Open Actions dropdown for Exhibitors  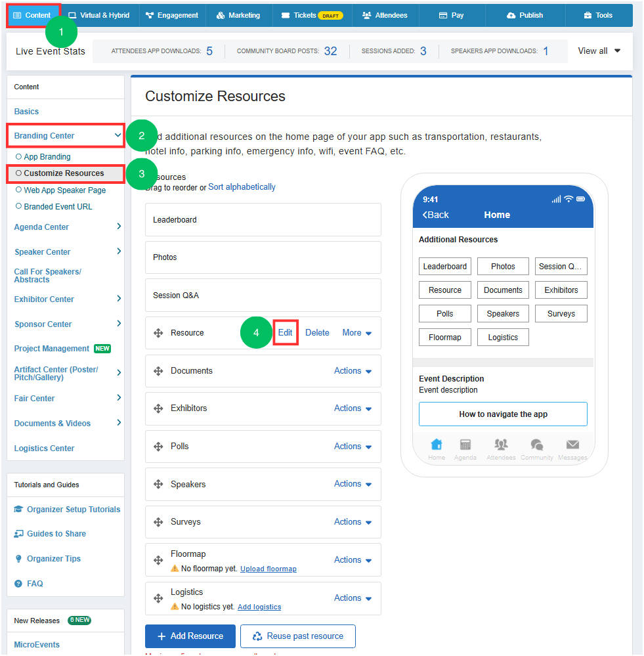[353, 408]
